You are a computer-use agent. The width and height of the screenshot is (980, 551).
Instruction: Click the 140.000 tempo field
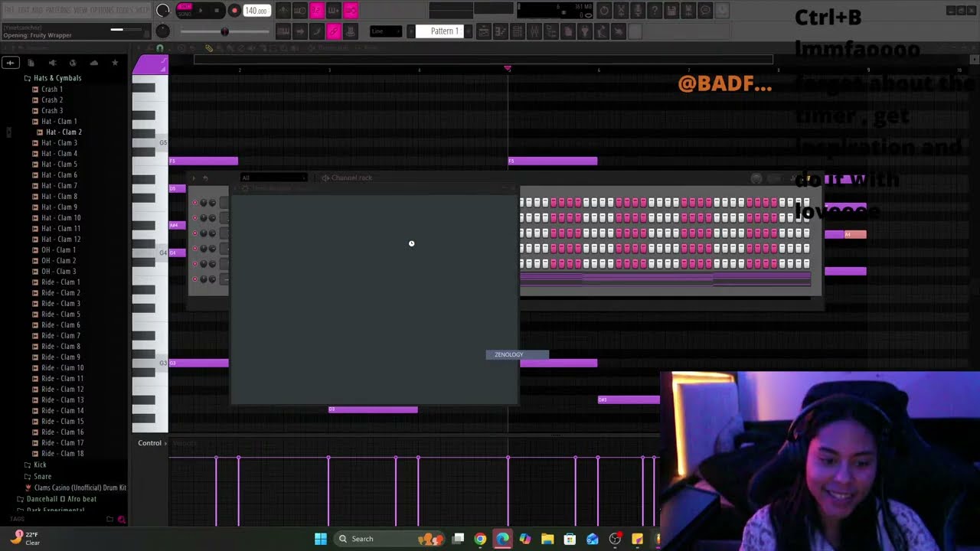click(x=256, y=11)
